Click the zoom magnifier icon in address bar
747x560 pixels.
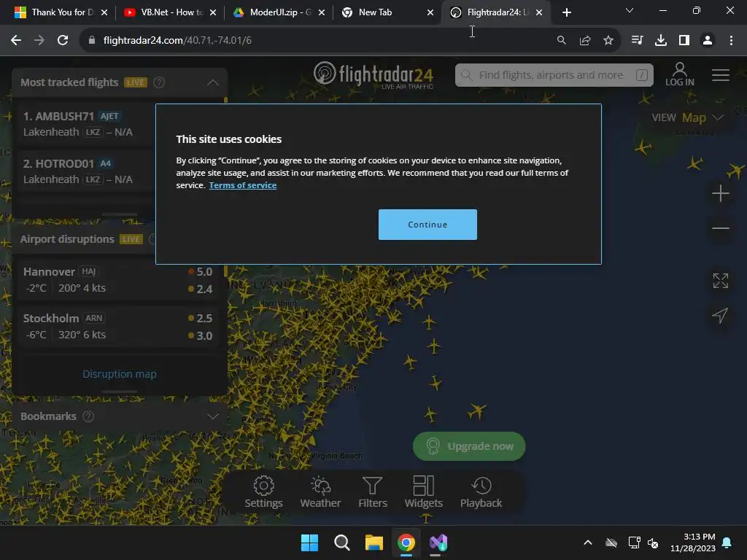coord(562,41)
